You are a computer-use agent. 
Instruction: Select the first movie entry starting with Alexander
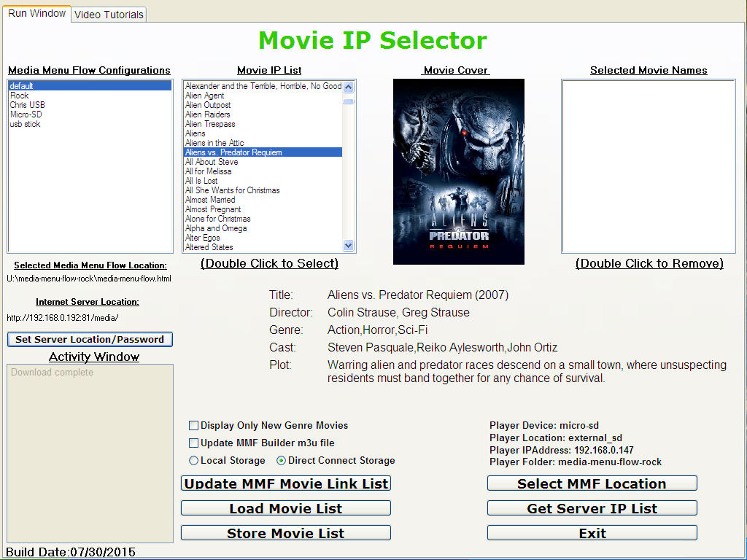[263, 86]
